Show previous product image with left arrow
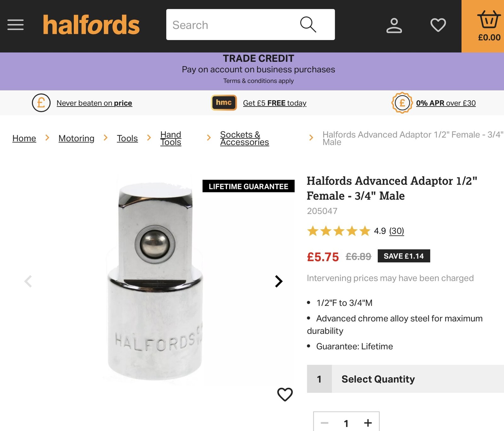 pos(28,281)
